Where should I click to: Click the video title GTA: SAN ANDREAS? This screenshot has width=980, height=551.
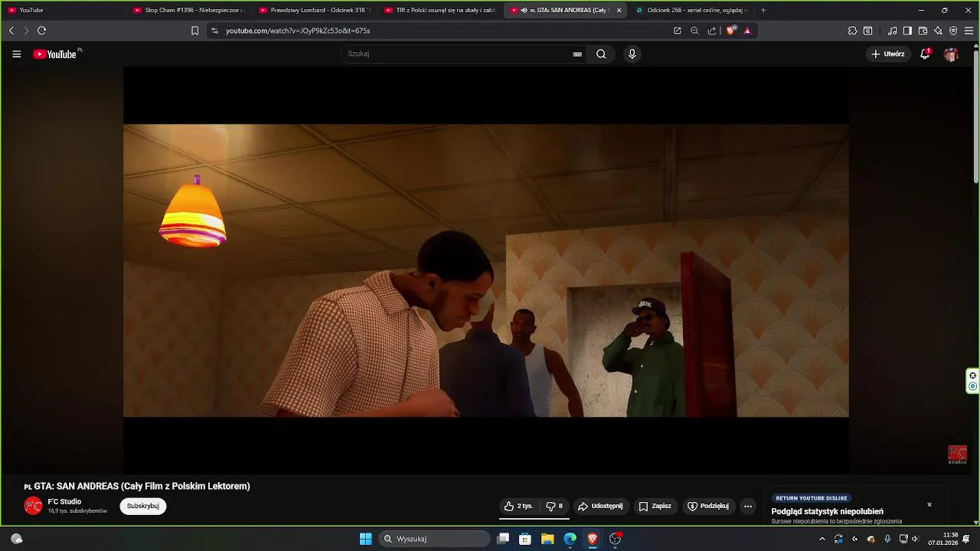(x=137, y=486)
